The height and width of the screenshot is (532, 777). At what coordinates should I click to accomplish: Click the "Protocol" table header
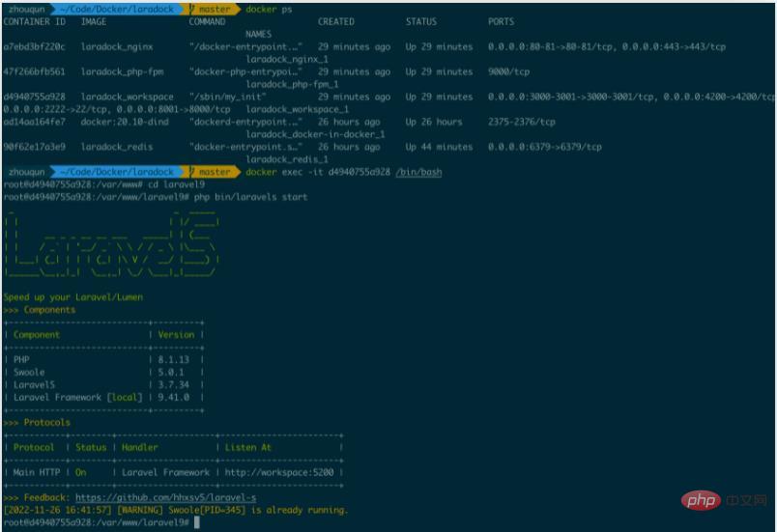pos(34,447)
